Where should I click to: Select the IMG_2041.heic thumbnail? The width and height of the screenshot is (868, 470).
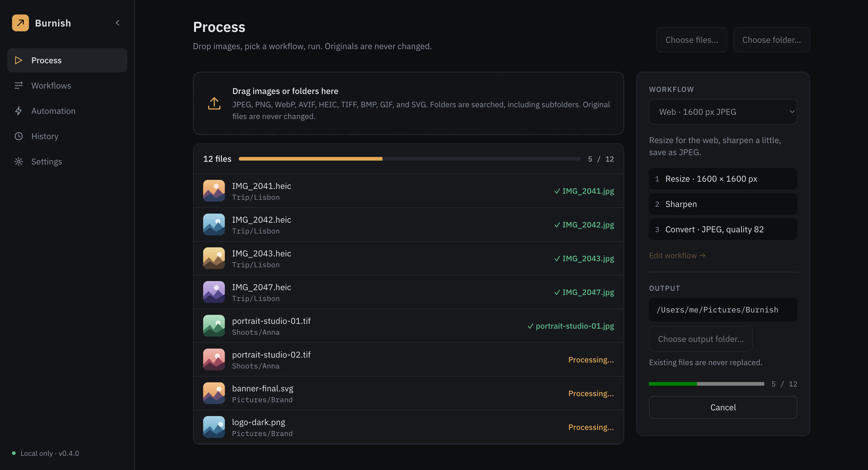point(214,191)
